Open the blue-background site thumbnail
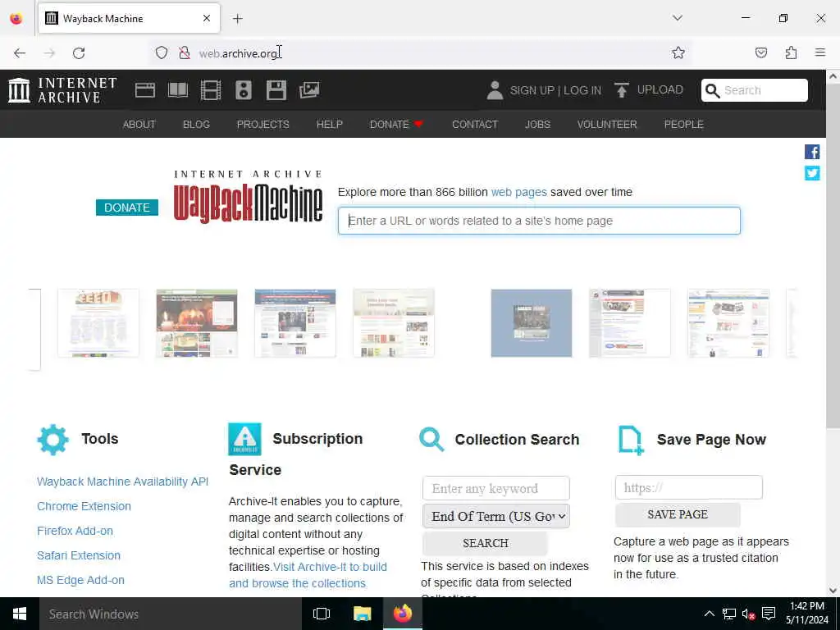The height and width of the screenshot is (630, 840). (532, 323)
